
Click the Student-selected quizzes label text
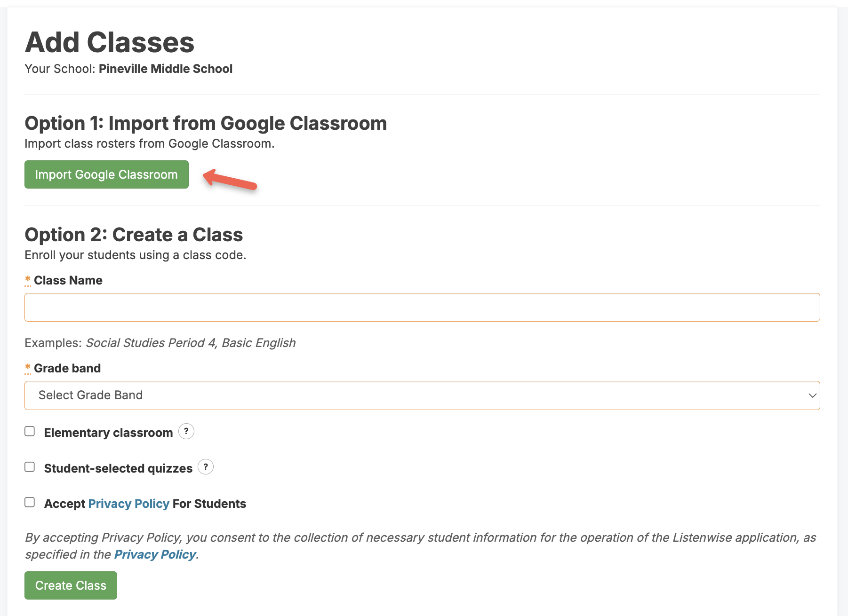(x=118, y=468)
